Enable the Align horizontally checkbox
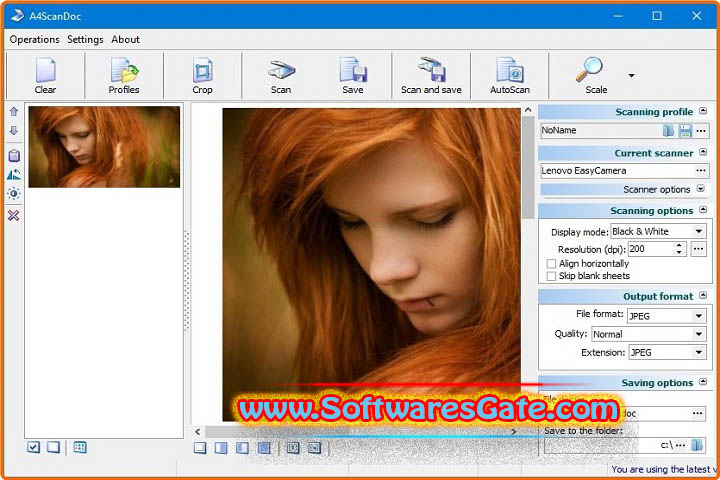 point(551,264)
